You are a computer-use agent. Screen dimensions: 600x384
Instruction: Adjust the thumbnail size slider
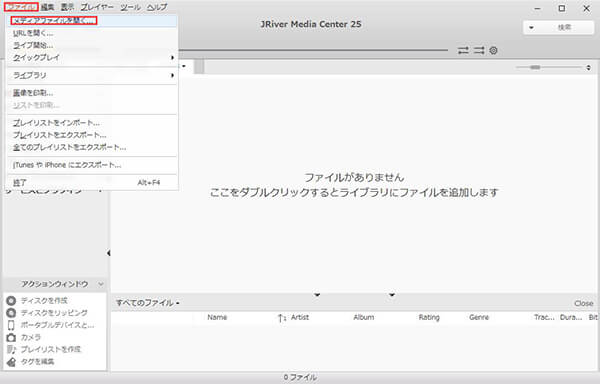click(x=549, y=67)
